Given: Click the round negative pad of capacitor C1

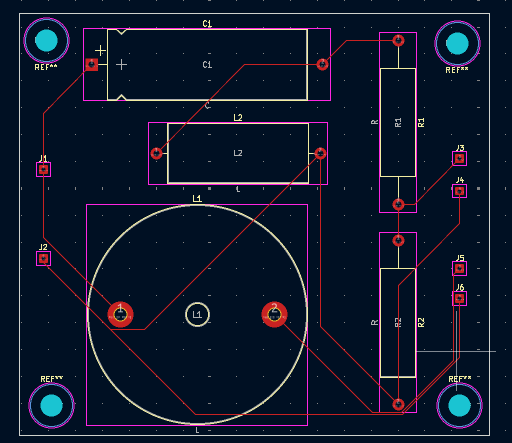Looking at the screenshot, I should (322, 64).
